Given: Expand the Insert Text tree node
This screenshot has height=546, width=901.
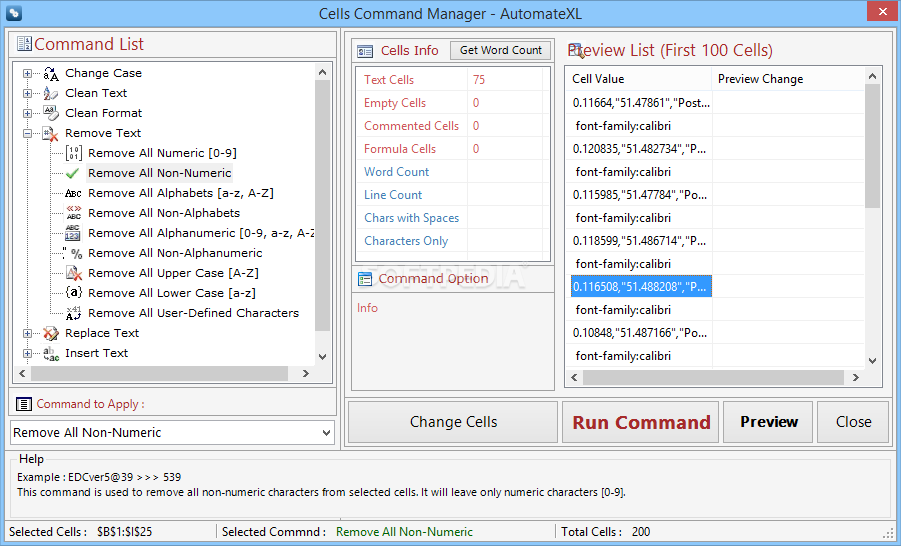Looking at the screenshot, I should [27, 353].
